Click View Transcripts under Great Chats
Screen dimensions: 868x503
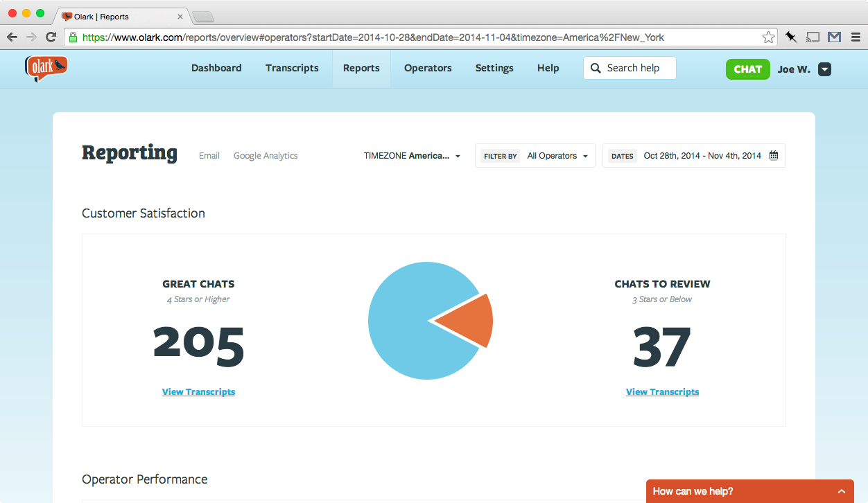point(198,391)
